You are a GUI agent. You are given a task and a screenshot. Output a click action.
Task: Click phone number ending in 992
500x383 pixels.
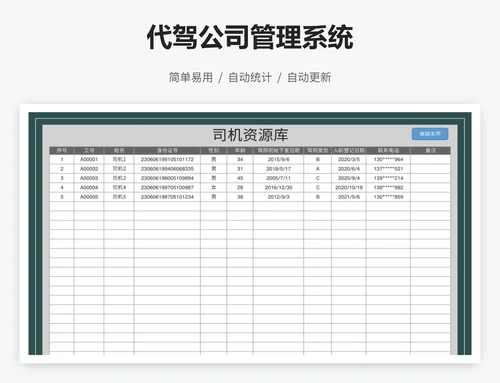[x=388, y=188]
